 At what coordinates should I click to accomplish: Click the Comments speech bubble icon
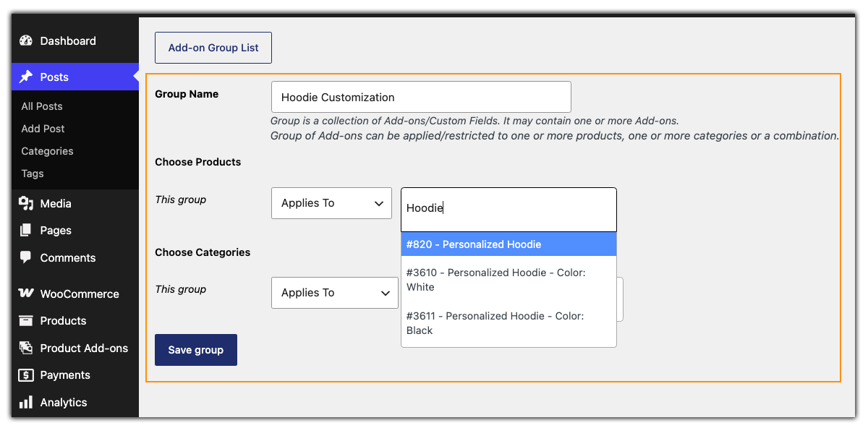[x=26, y=257]
